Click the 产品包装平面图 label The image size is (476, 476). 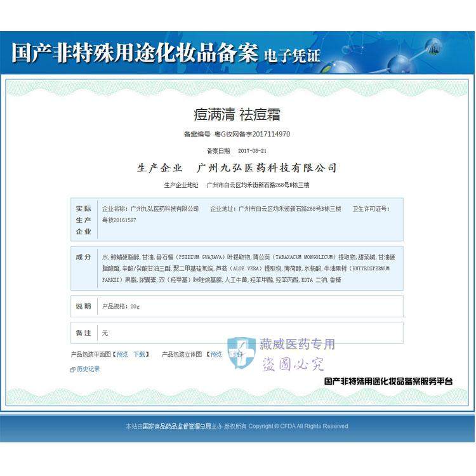91,354
